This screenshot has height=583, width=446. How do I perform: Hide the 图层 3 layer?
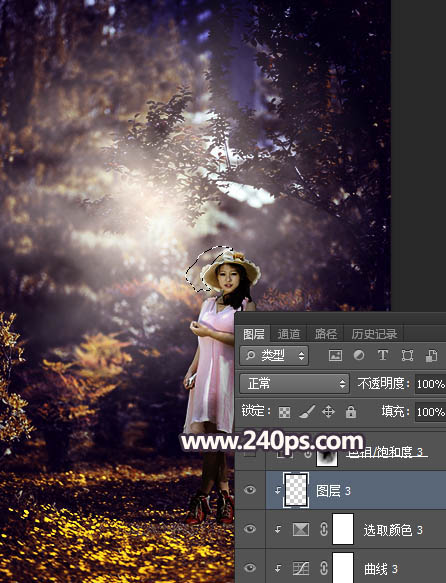[250, 490]
